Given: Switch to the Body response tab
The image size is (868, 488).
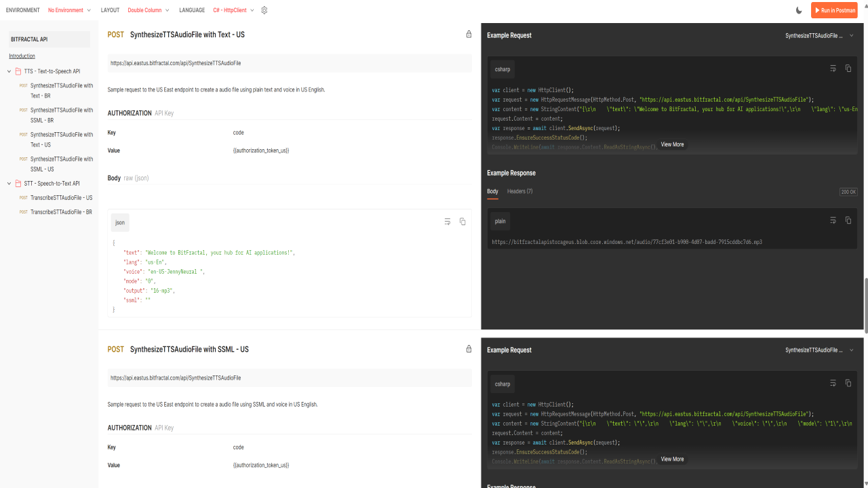Looking at the screenshot, I should click(x=492, y=191).
